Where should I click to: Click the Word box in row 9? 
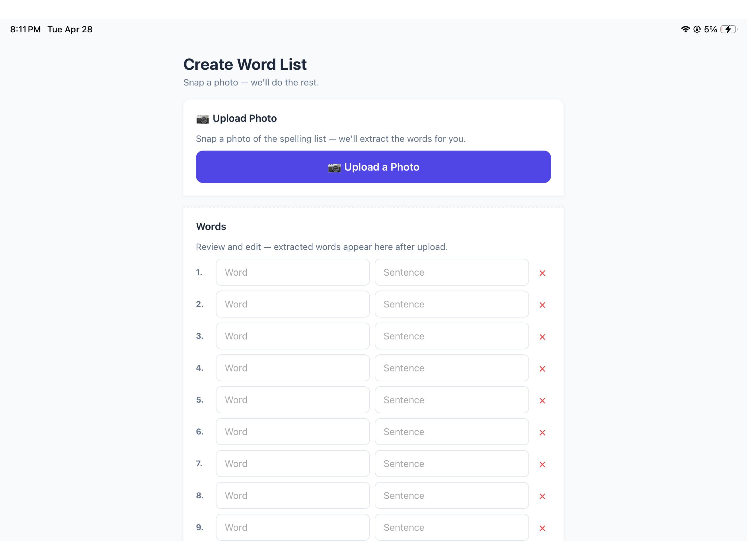pos(292,527)
